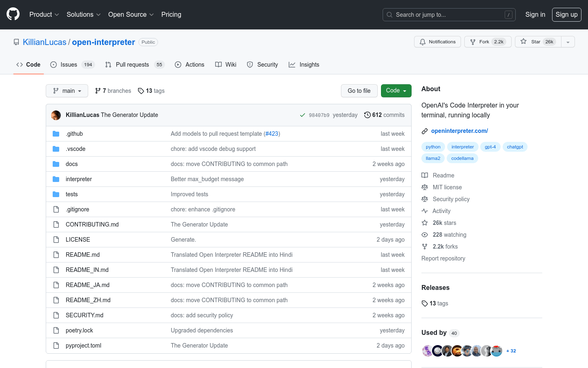View the 13 tags icon link
Screen dimensions: 588x368
[x=141, y=91]
